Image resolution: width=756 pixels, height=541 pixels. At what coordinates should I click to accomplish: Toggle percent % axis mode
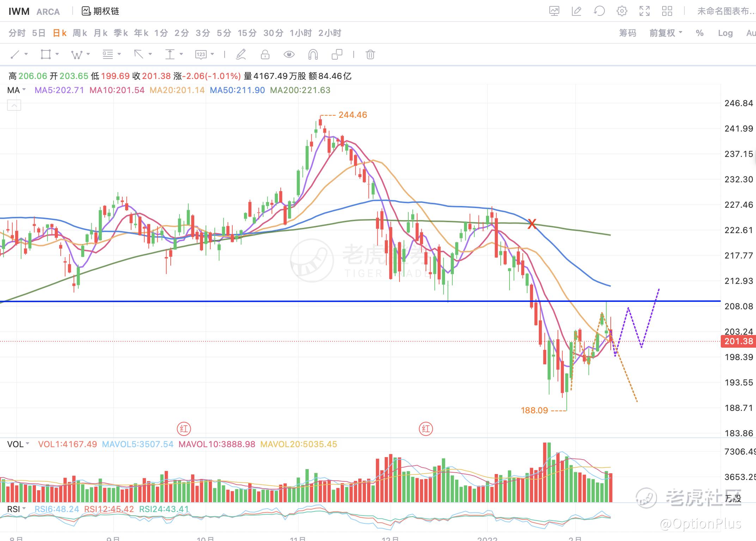point(700,33)
